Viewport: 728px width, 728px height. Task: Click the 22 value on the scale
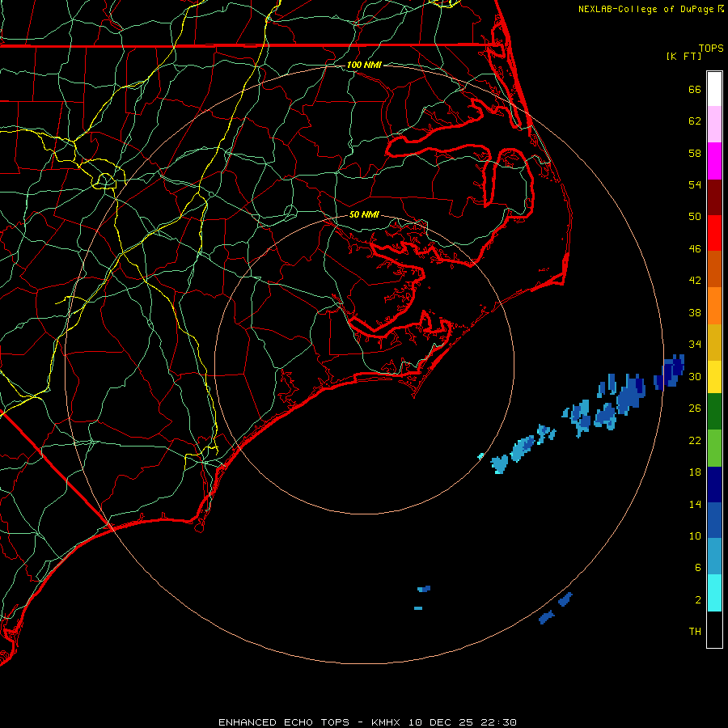tap(695, 440)
